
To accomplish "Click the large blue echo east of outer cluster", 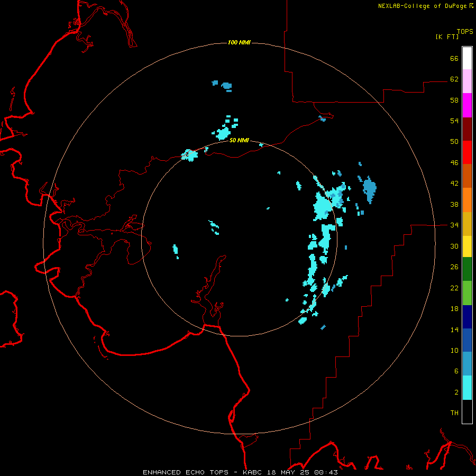I will click(370, 189).
